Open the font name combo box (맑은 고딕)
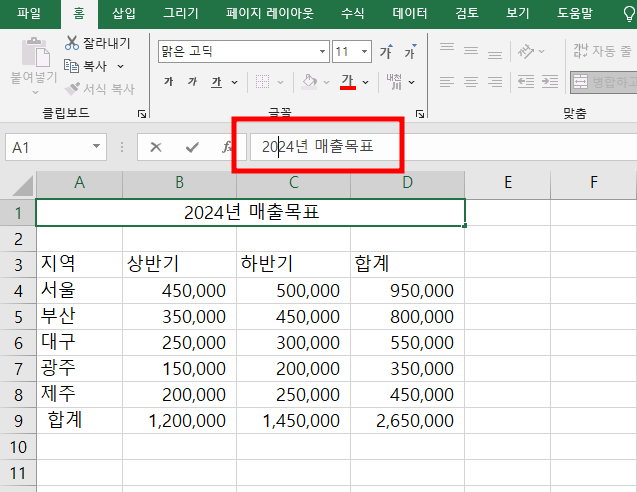This screenshot has height=492, width=637. point(244,52)
